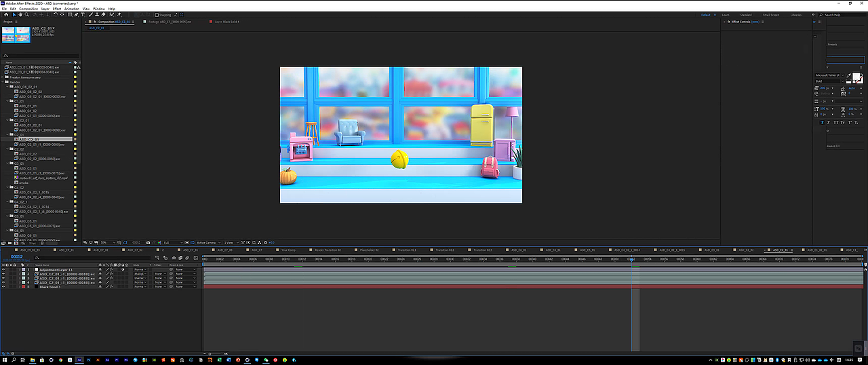The height and width of the screenshot is (365, 868).
Task: Click the eyedropper in Character panel
Action: click(848, 75)
